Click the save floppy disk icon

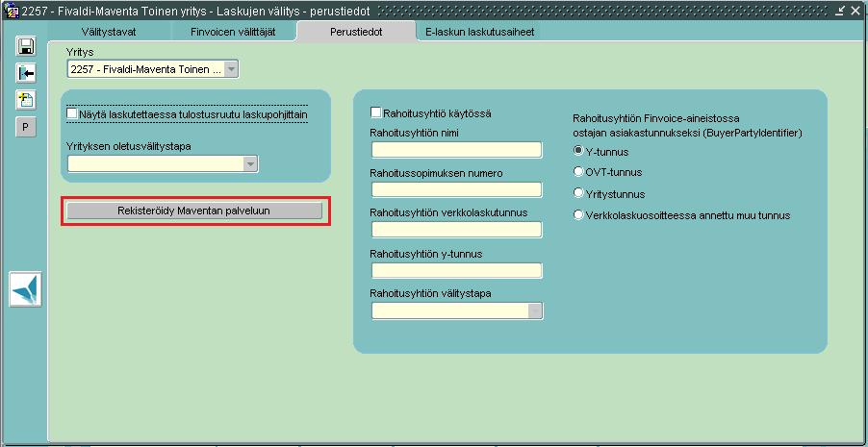(25, 46)
